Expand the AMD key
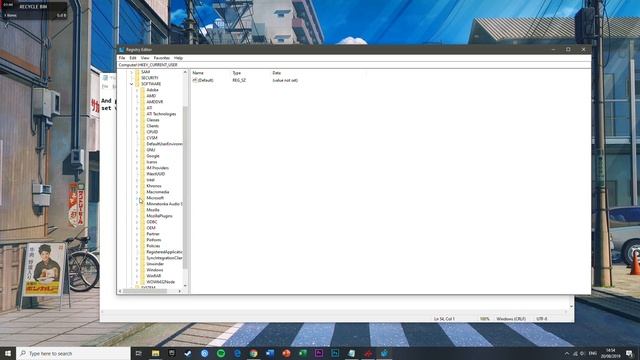Image resolution: width=640 pixels, height=360 pixels. click(x=137, y=96)
